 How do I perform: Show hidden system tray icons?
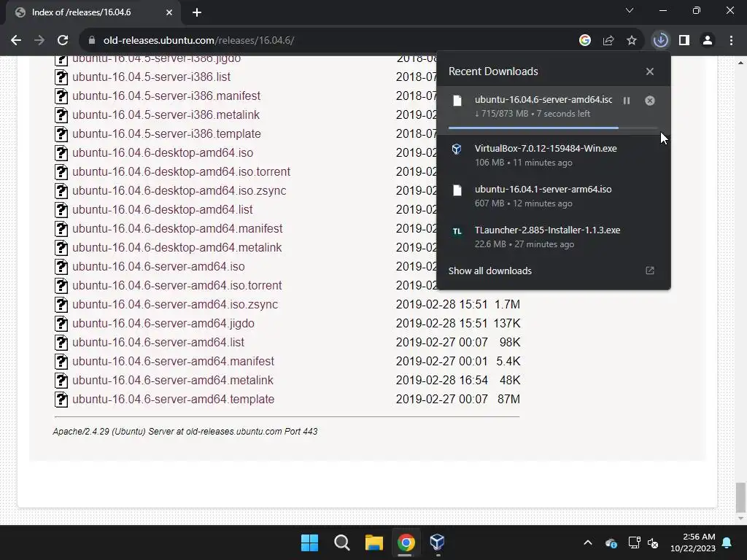click(588, 542)
